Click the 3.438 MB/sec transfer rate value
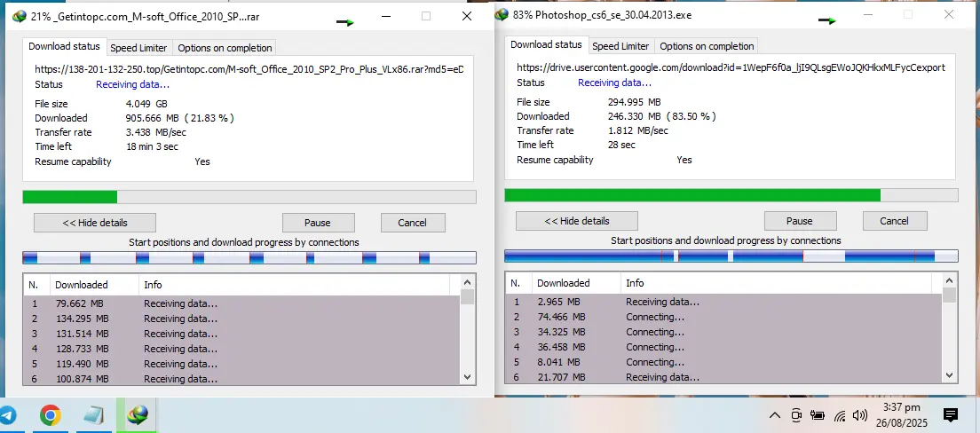 tap(155, 132)
